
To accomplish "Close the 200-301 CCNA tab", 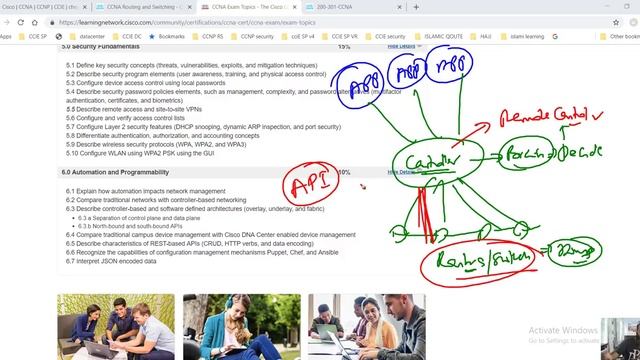I will 400,7.
